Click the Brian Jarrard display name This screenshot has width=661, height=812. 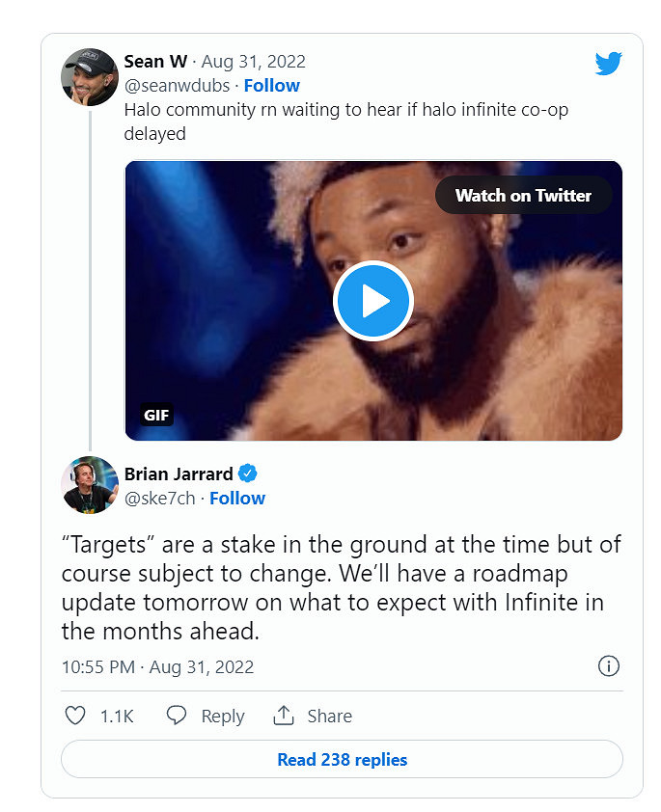pos(179,474)
